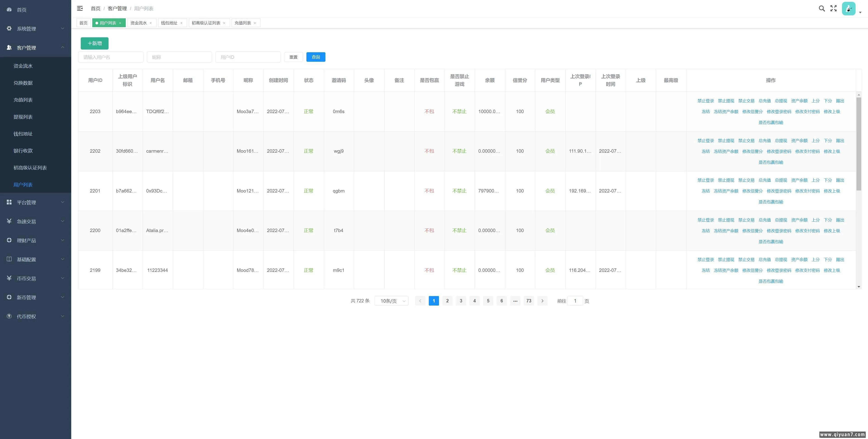The width and height of the screenshot is (868, 439).
Task: Open the 10条/页 page size dropdown
Action: pos(391,301)
